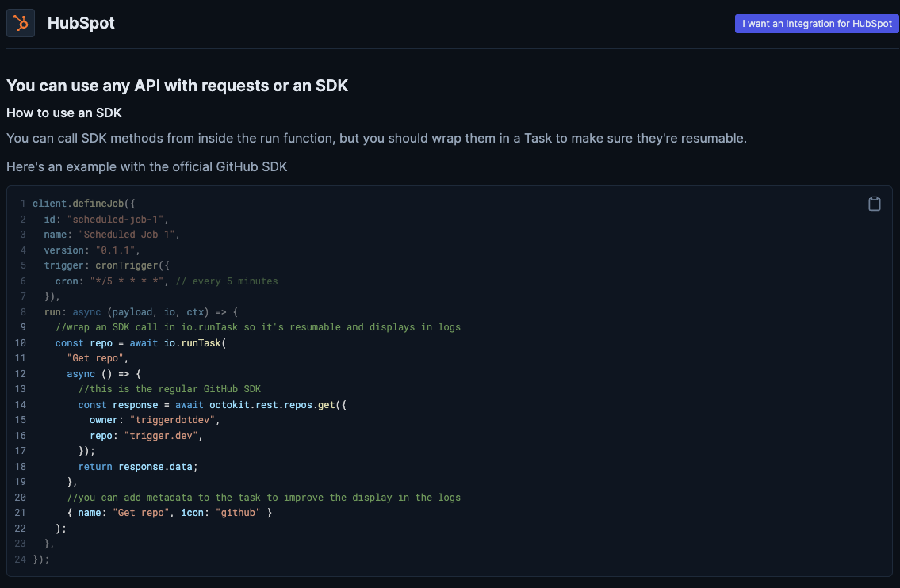
Task: Click the HubSpot logo icon
Action: coord(21,23)
